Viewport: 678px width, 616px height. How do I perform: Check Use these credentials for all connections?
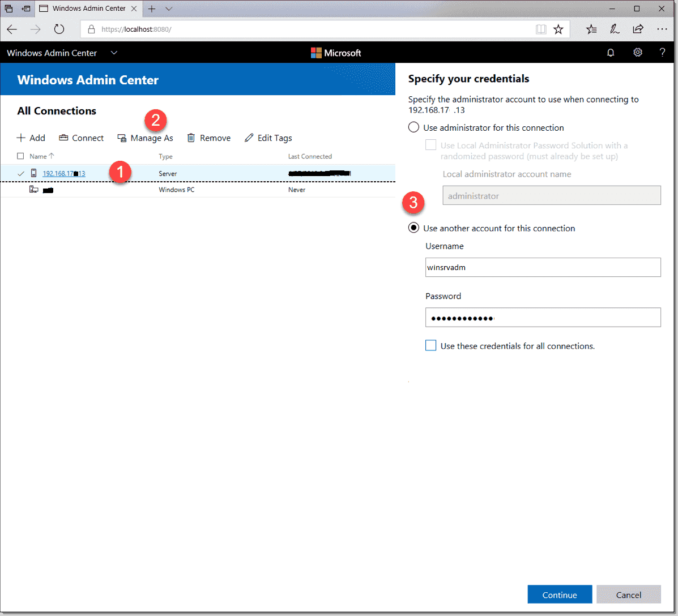[x=430, y=345]
